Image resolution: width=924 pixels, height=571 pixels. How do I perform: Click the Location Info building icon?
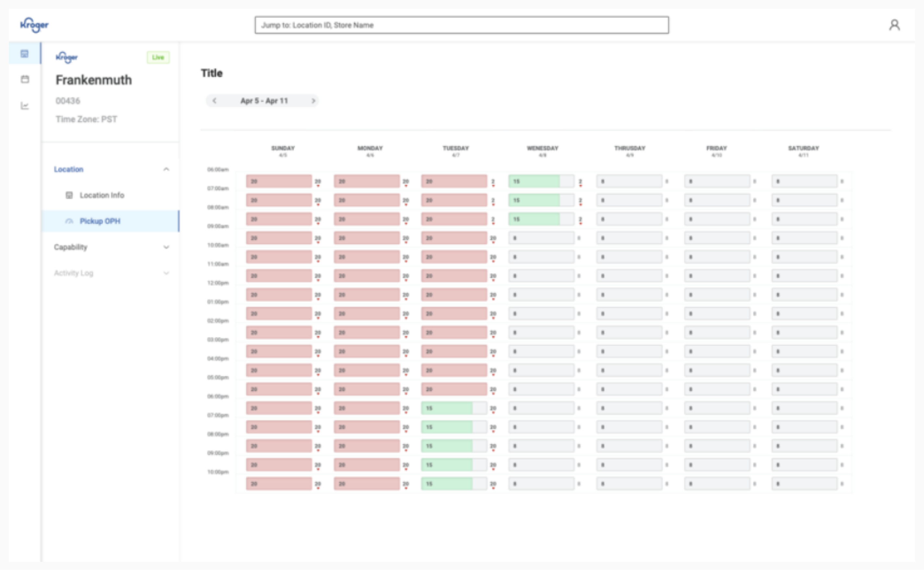tap(69, 195)
